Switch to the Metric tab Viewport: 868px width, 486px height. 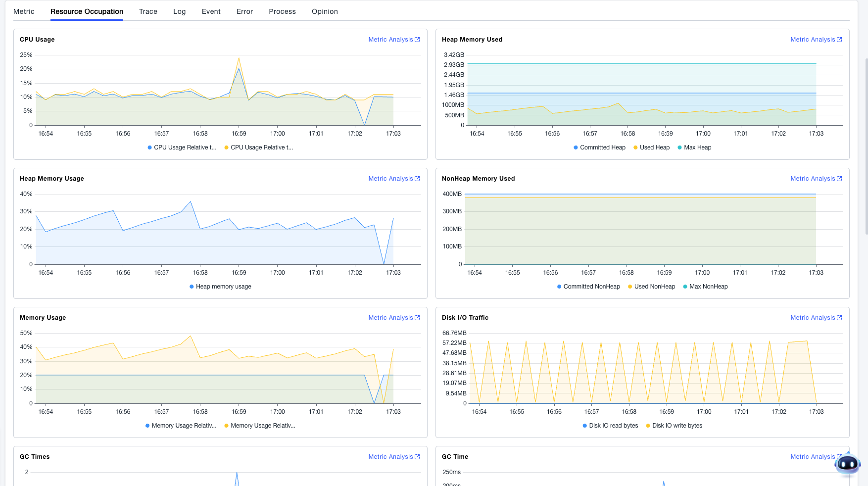(24, 11)
